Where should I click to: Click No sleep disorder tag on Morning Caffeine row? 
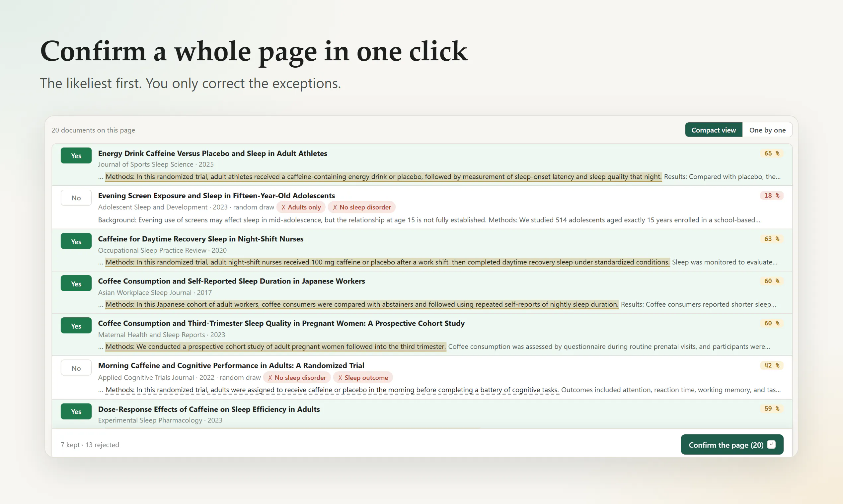coord(297,377)
